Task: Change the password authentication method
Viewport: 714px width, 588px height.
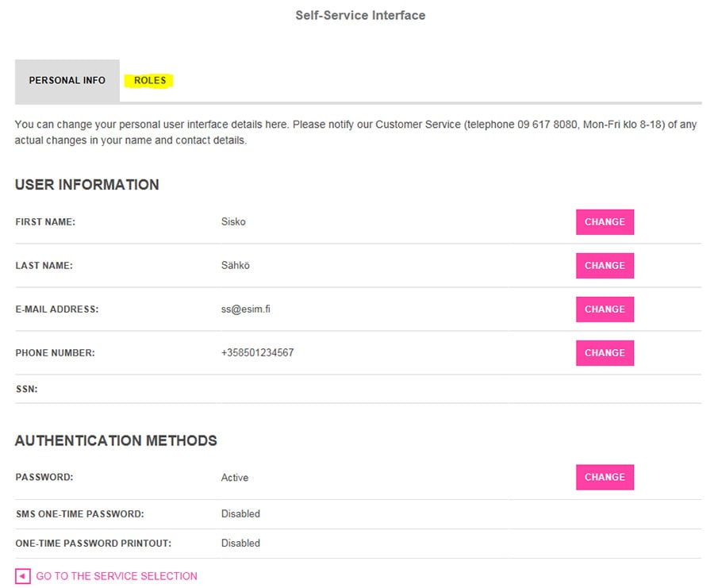Action: point(605,478)
